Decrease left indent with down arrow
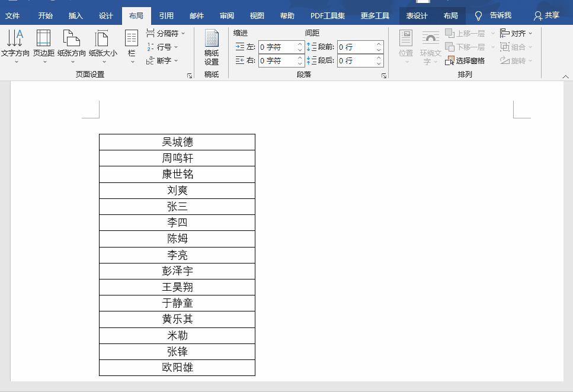Image resolution: width=573 pixels, height=392 pixels. click(300, 50)
